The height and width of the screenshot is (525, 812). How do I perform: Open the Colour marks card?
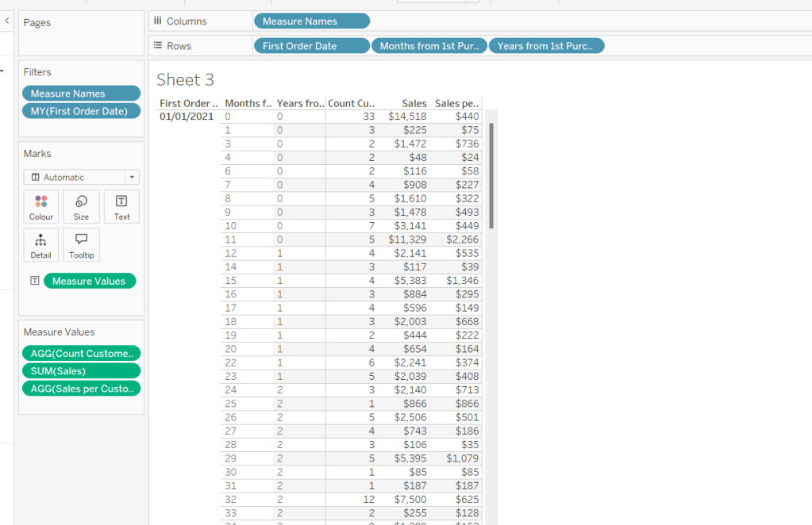[41, 206]
